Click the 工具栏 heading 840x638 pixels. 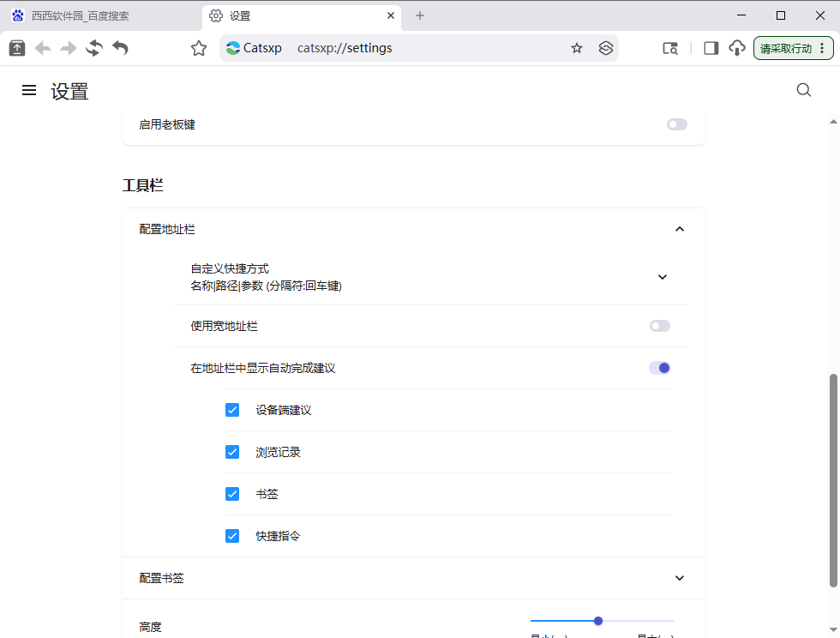click(142, 185)
